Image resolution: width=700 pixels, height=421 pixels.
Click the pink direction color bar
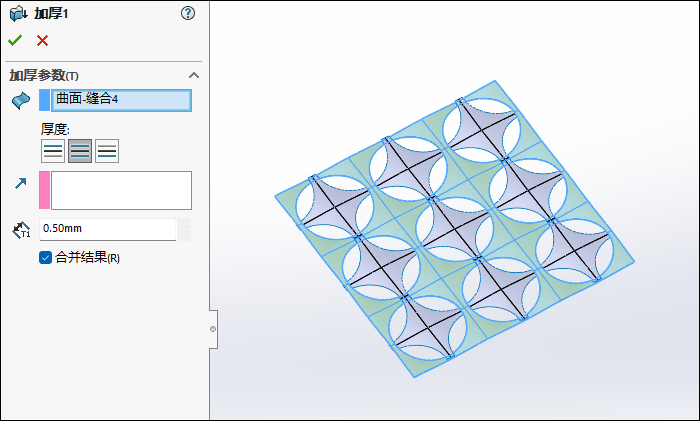[x=45, y=190]
